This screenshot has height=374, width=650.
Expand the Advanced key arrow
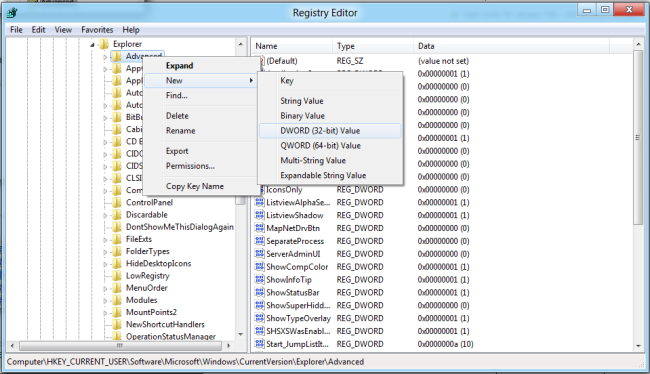click(105, 57)
